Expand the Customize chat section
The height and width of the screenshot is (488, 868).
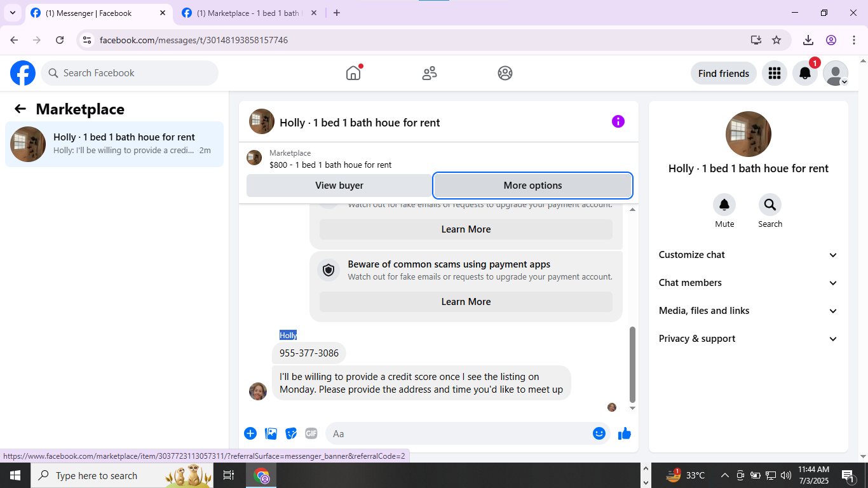pos(749,255)
